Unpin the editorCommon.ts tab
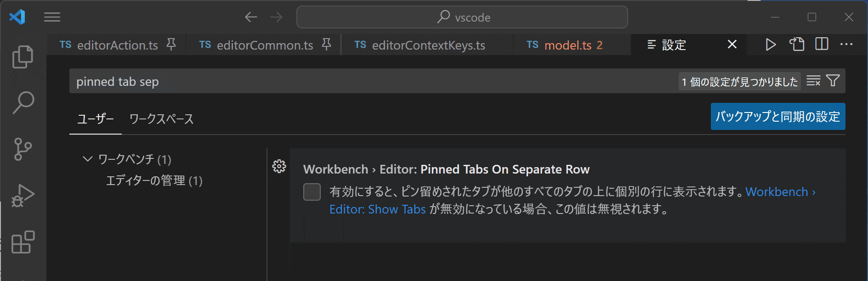 point(326,45)
